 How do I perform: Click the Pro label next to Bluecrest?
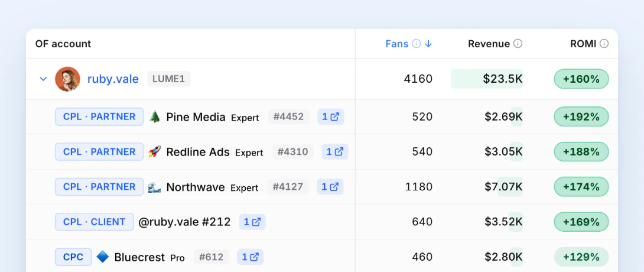coord(177,258)
